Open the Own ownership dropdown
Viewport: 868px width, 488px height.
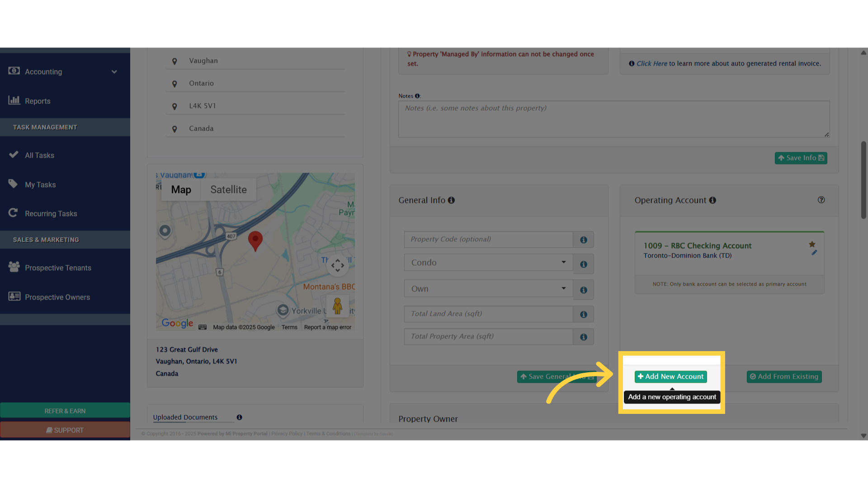[x=488, y=289]
